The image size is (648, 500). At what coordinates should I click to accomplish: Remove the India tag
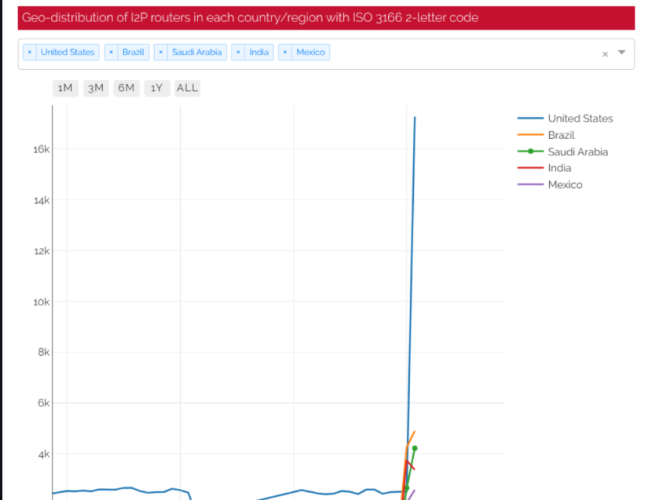[x=238, y=52]
